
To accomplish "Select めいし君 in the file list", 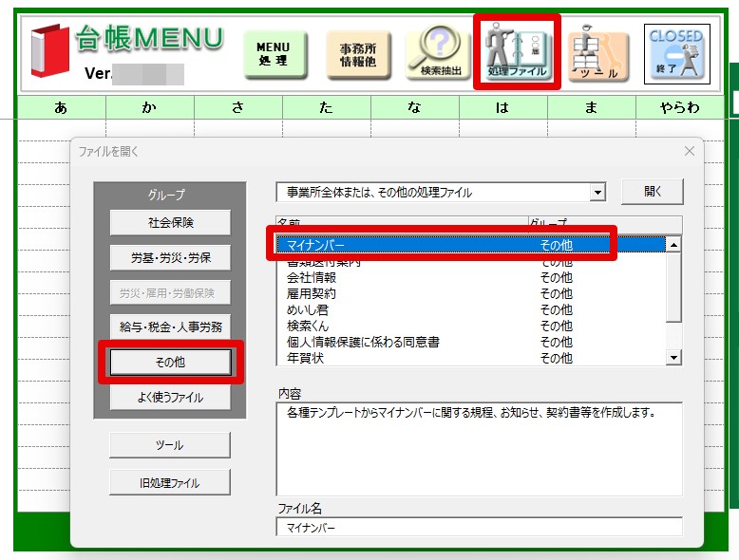I will click(471, 310).
